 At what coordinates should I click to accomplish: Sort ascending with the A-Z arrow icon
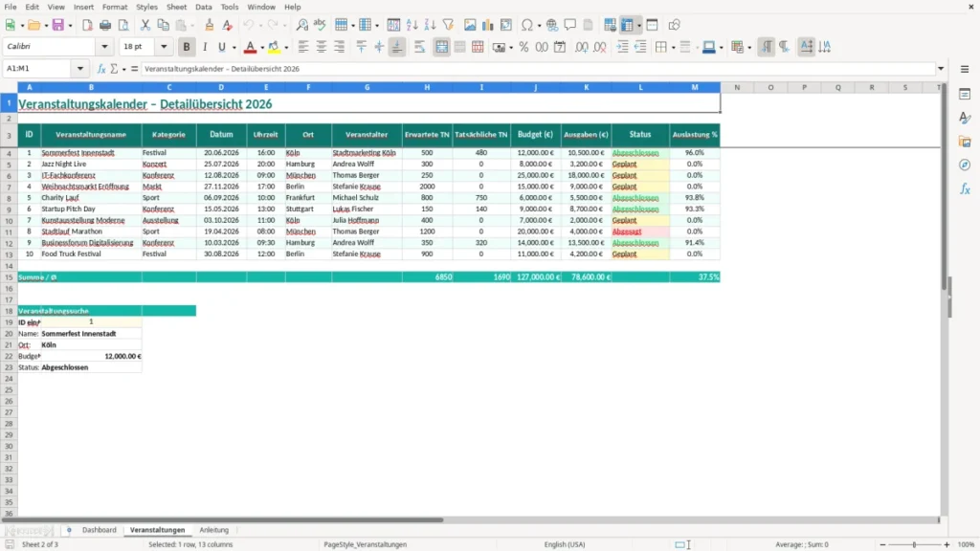click(x=412, y=25)
